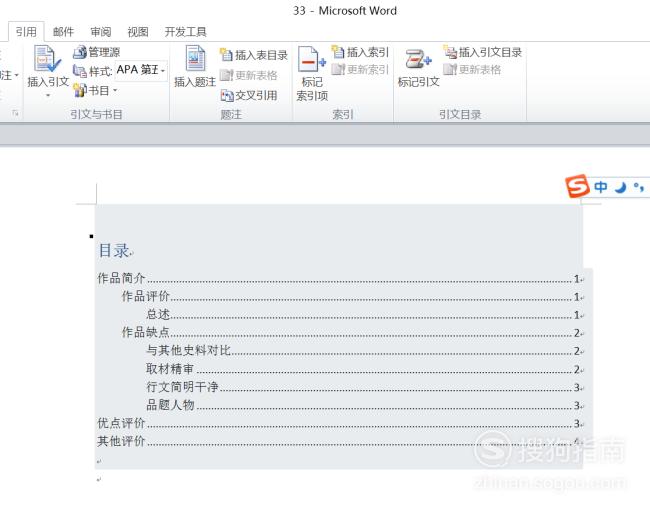Click the empty paragraph mark below the contents
The image size is (650, 517).
(x=99, y=480)
